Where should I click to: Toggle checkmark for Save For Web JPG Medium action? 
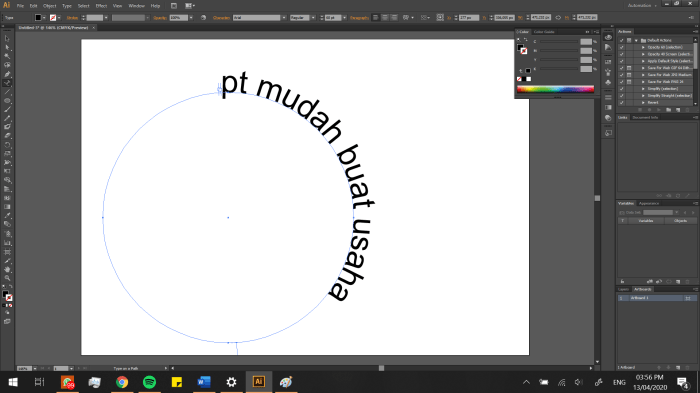[621, 75]
